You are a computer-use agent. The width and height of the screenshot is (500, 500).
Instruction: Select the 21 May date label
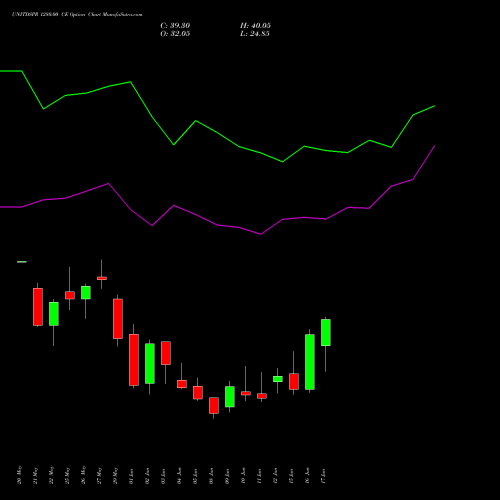coord(35,475)
